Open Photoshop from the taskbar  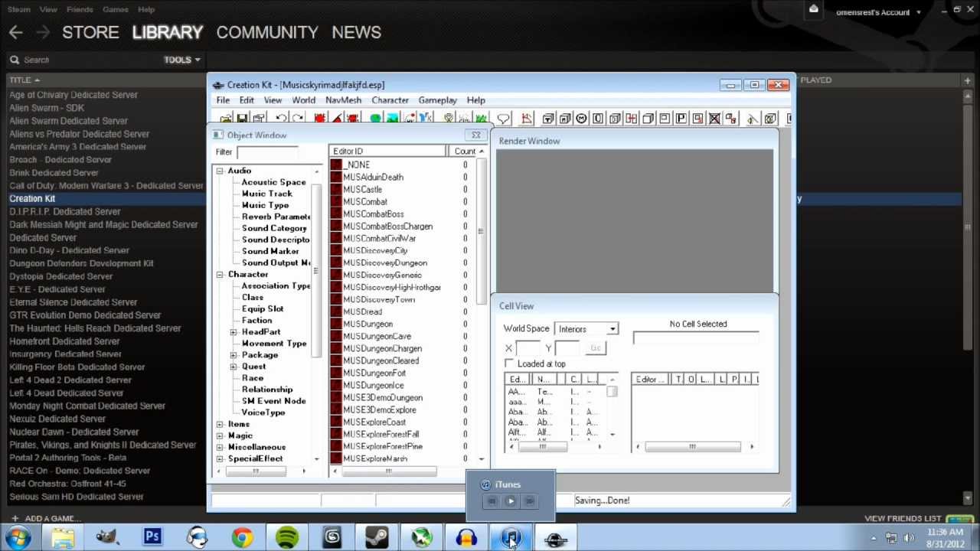pos(152,538)
